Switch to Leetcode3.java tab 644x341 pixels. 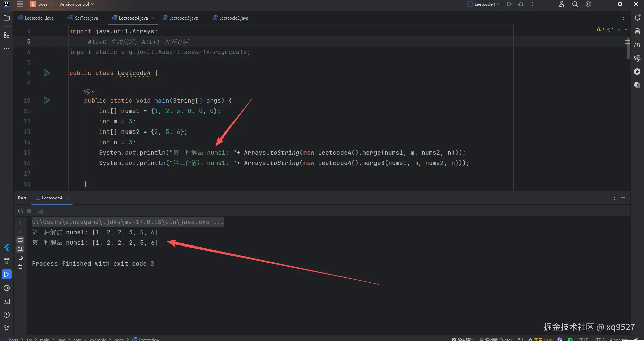coord(181,18)
